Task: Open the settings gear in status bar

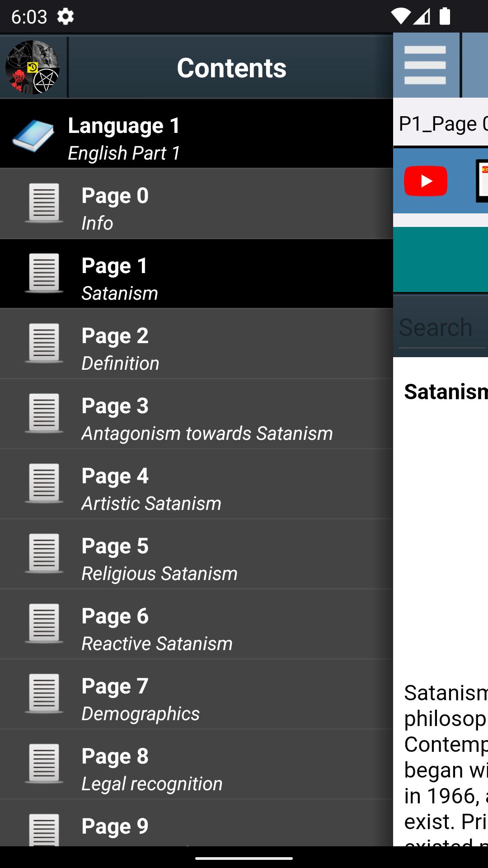Action: click(x=66, y=17)
